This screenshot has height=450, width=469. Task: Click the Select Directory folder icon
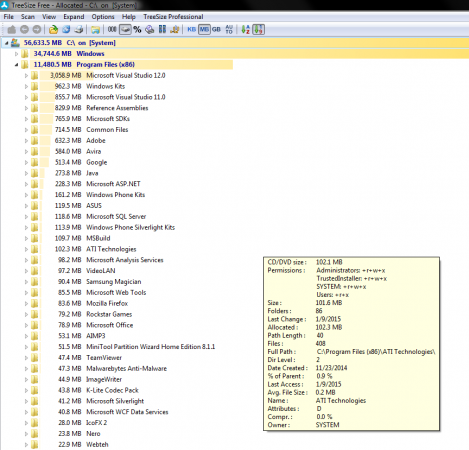click(53, 30)
